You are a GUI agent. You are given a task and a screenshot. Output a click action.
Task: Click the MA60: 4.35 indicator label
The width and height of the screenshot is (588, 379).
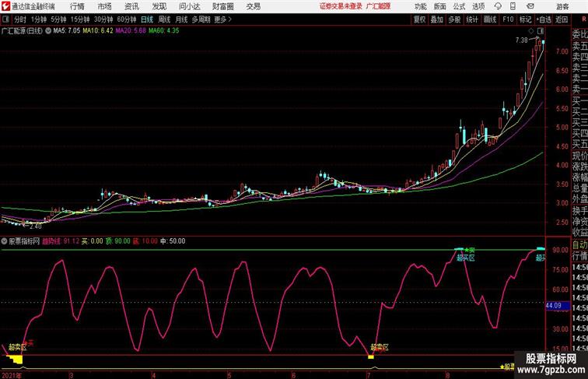coord(164,31)
